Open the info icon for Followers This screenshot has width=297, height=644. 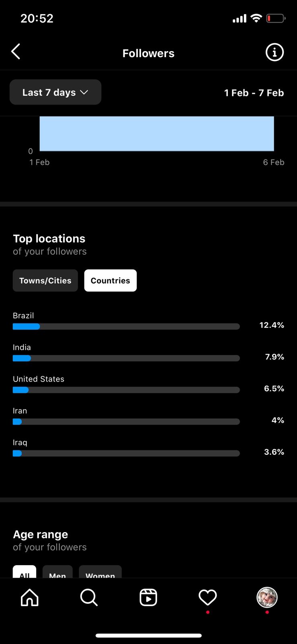click(274, 52)
